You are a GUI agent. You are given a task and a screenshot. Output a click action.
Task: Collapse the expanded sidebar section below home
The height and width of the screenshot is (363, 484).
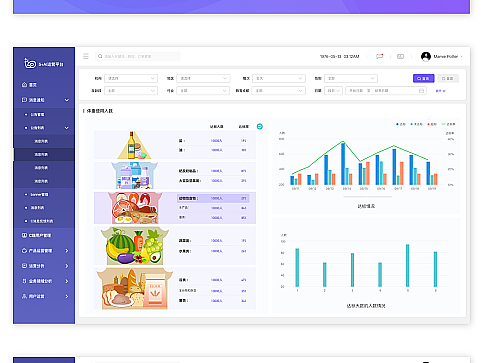pyautogui.click(x=67, y=100)
